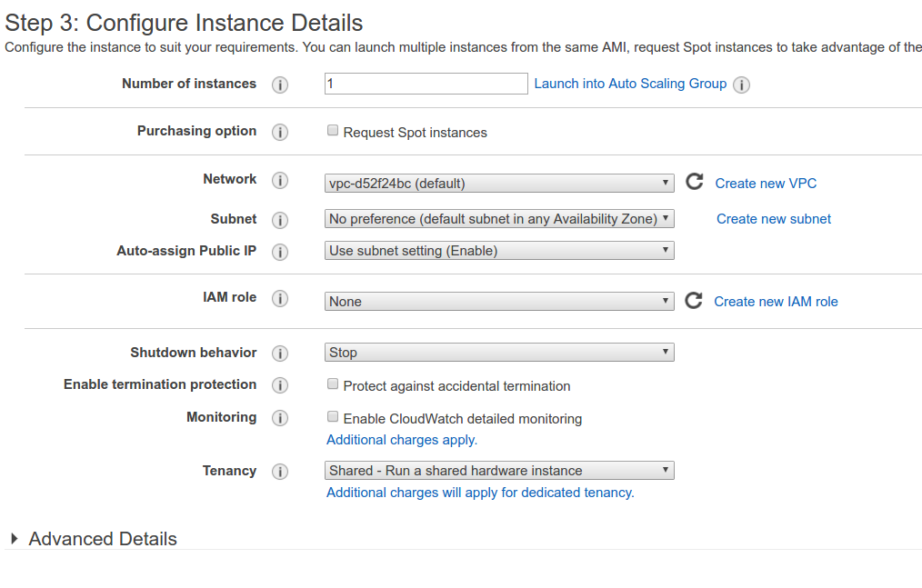Open the Subnet dropdown

click(x=499, y=219)
